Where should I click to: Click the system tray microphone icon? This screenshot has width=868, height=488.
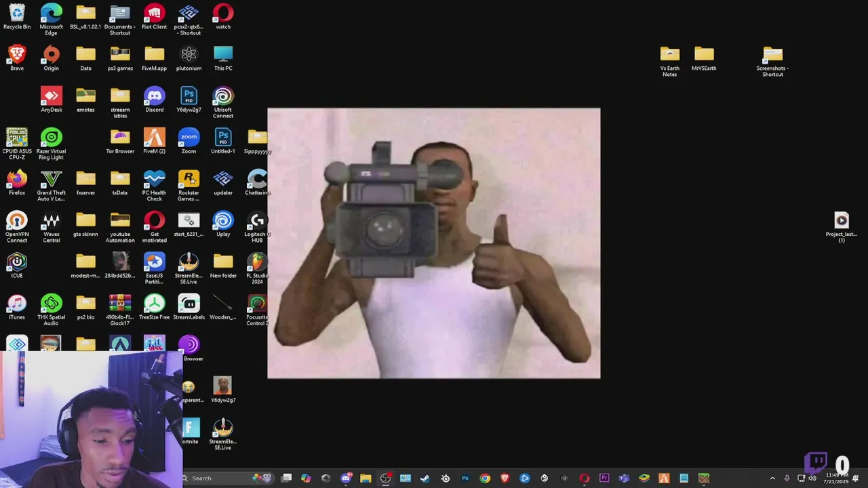(x=787, y=479)
